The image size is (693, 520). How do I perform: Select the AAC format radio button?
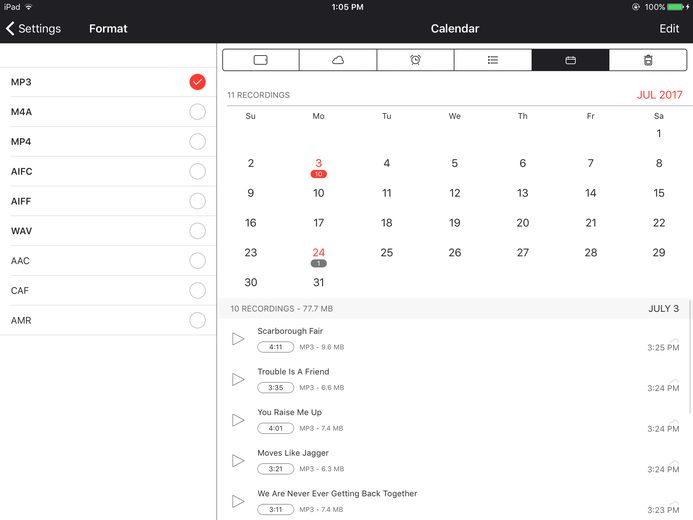[198, 261]
